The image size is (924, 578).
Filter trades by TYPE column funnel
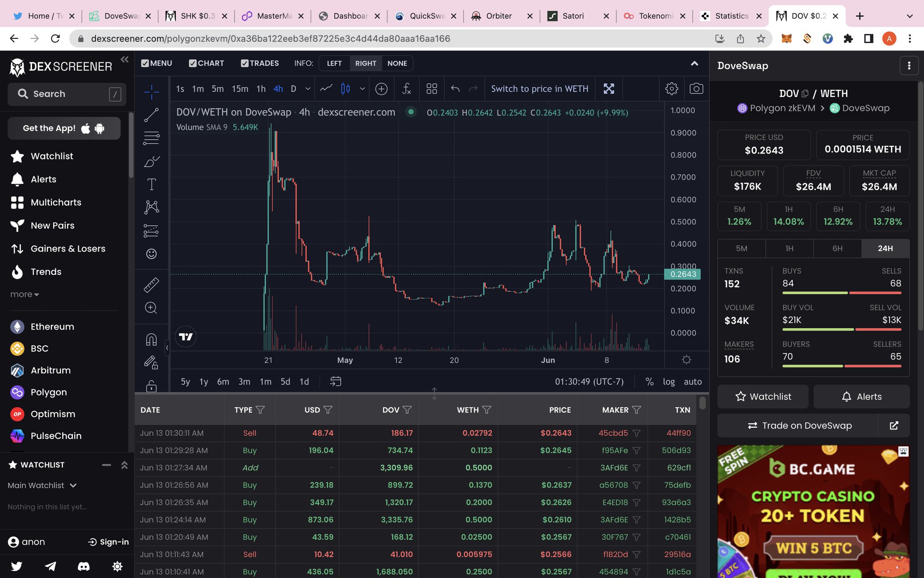coord(260,410)
